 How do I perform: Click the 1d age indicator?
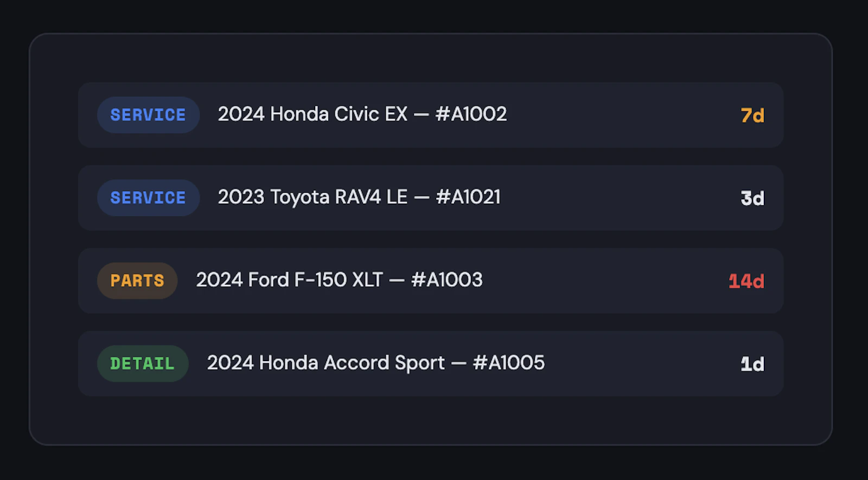(752, 364)
